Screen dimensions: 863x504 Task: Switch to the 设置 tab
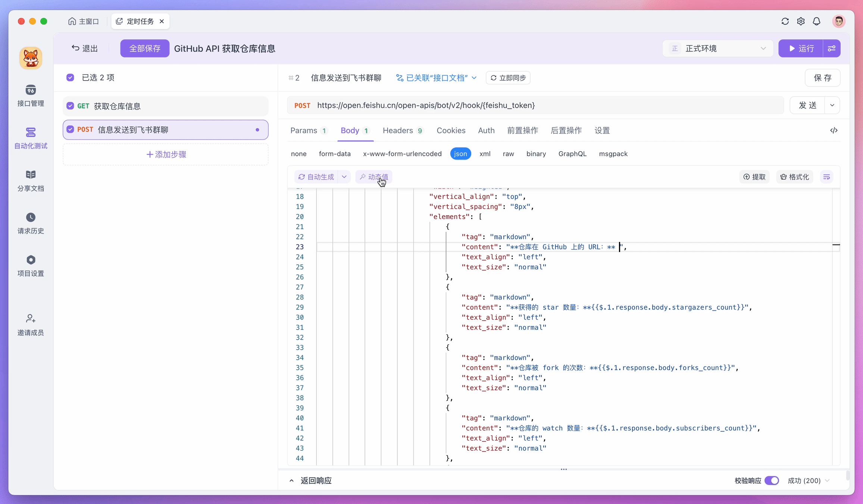click(602, 130)
